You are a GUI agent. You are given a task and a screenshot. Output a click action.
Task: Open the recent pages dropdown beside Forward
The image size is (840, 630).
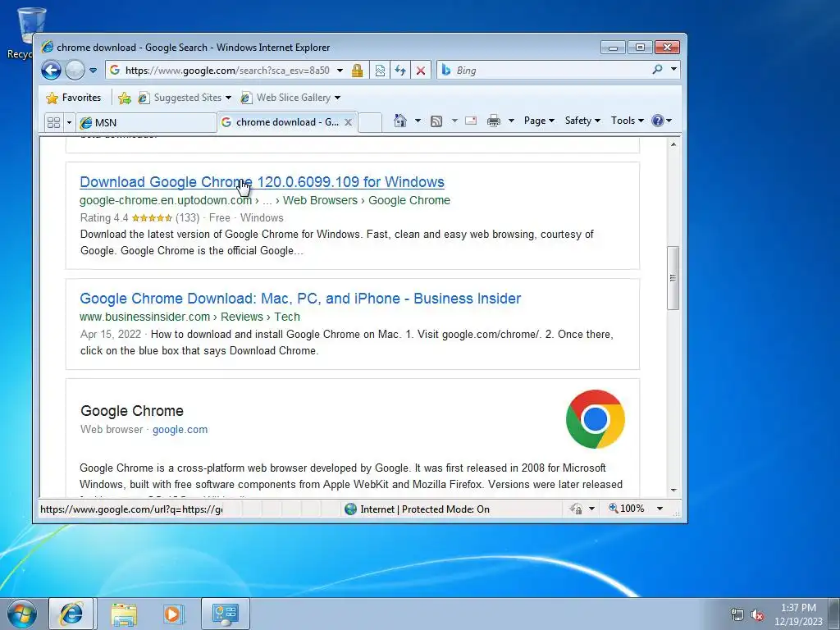93,71
